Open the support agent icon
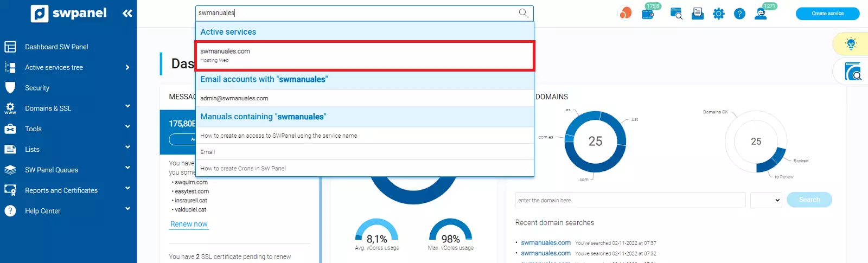This screenshot has height=263, width=868. click(x=761, y=14)
